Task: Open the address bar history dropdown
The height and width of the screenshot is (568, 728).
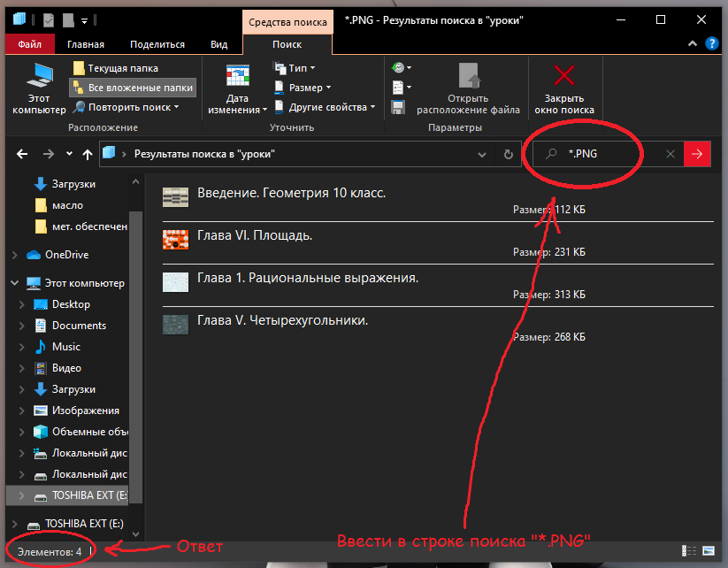Action: pyautogui.click(x=482, y=155)
